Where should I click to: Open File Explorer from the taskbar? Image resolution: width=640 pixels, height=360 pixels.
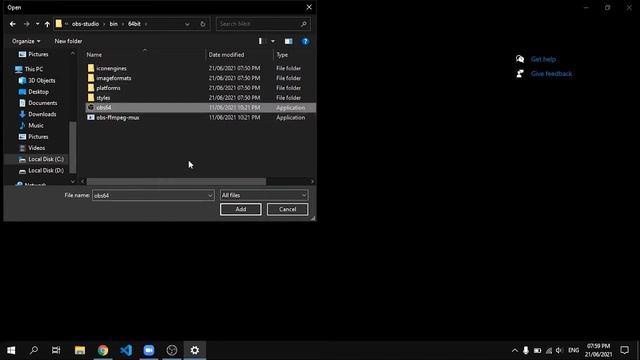80,350
